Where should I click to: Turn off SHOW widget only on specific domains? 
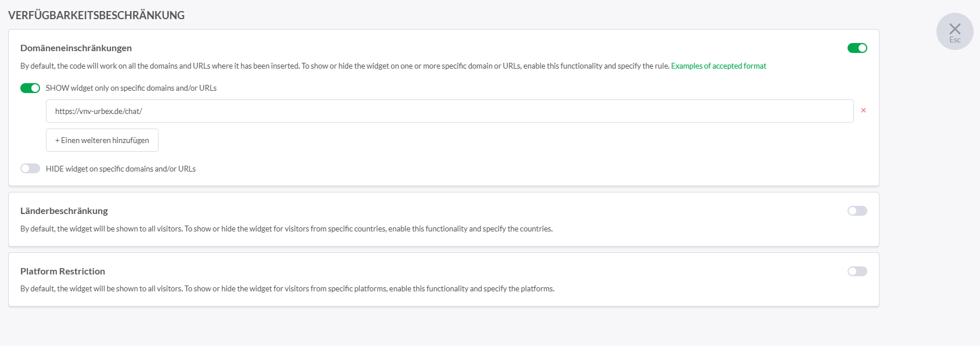(x=30, y=88)
